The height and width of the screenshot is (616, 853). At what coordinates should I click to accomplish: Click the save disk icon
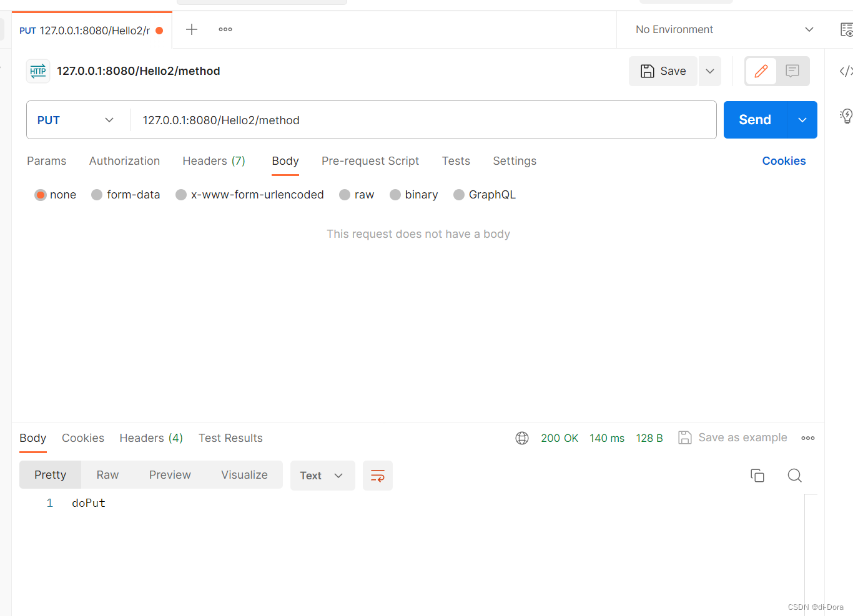(648, 71)
